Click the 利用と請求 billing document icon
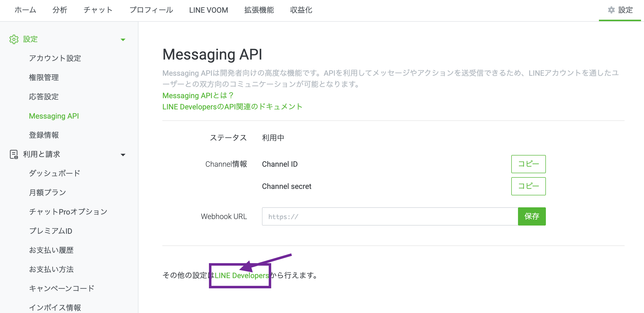This screenshot has height=313, width=644. pyautogui.click(x=14, y=154)
